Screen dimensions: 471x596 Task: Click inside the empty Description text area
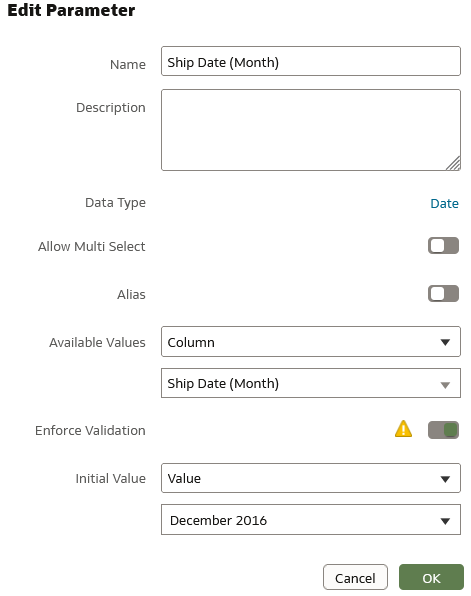(311, 130)
